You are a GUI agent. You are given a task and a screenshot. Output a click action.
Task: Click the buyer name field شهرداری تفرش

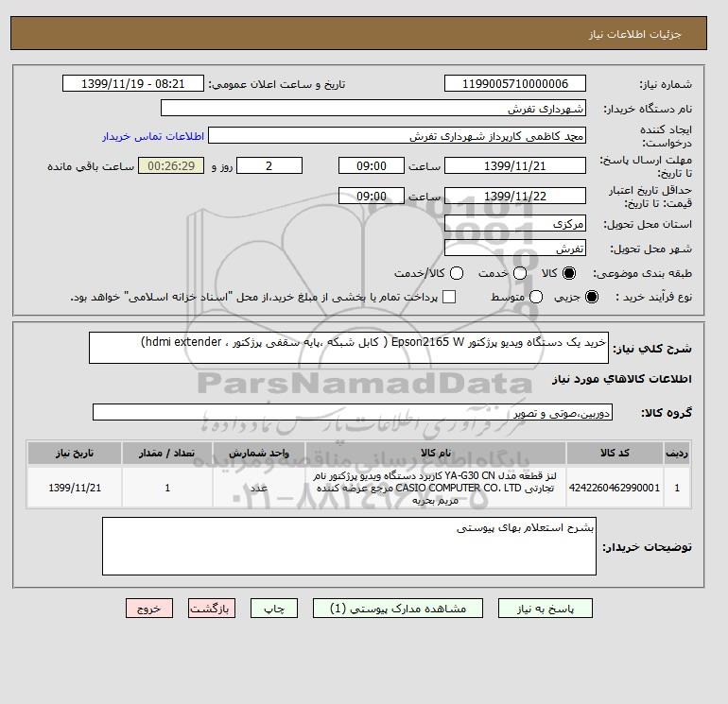tap(373, 108)
